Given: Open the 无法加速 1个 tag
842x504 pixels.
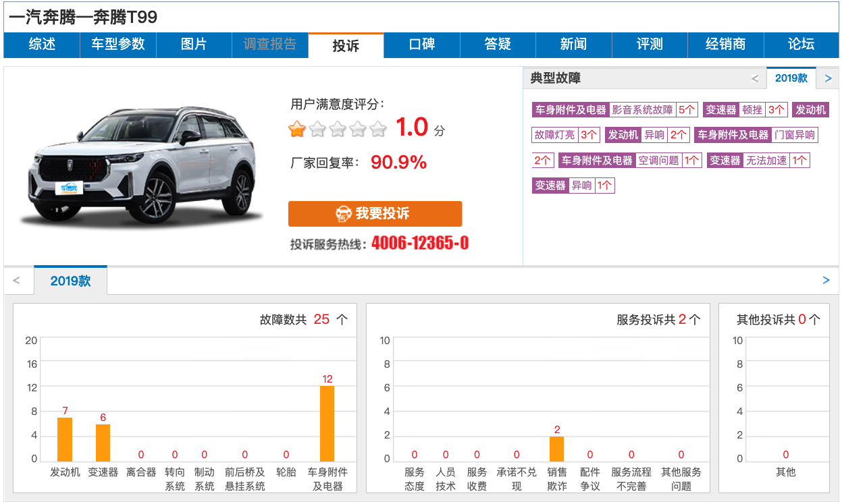Looking at the screenshot, I should (x=758, y=161).
